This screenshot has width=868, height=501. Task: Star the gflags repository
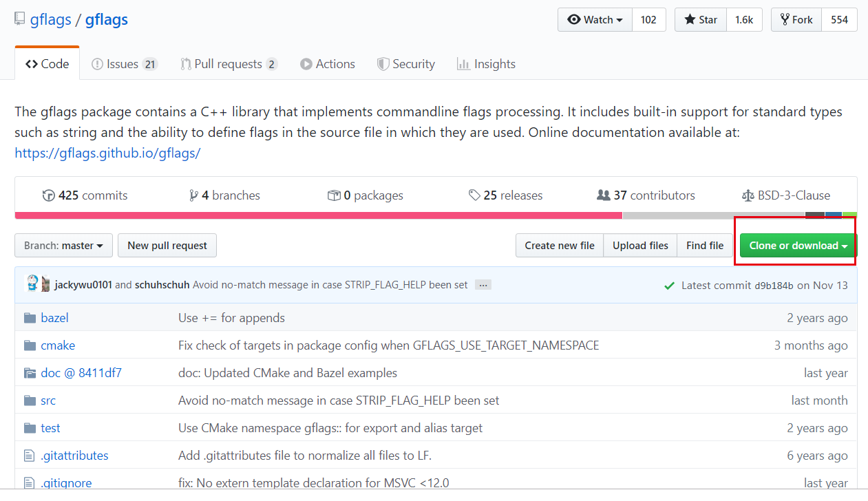[x=701, y=20]
